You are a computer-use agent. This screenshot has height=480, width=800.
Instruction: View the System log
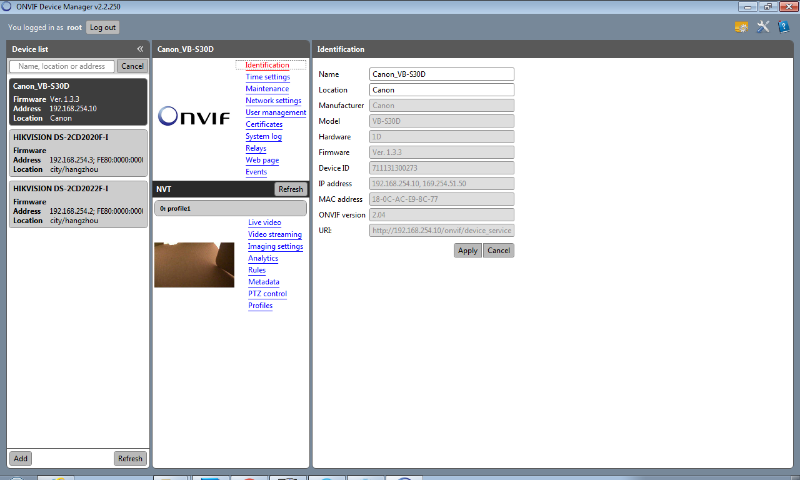(x=263, y=136)
